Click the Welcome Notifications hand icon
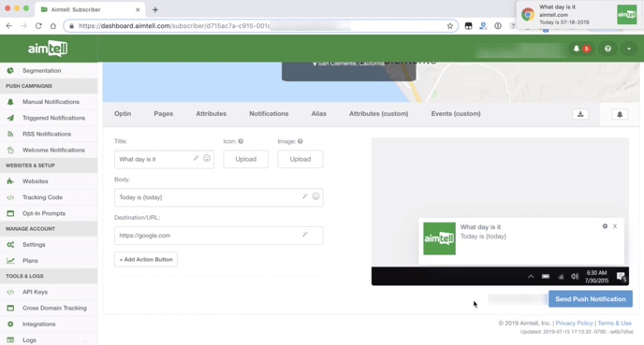Image resolution: width=644 pixels, height=345 pixels. (10, 151)
